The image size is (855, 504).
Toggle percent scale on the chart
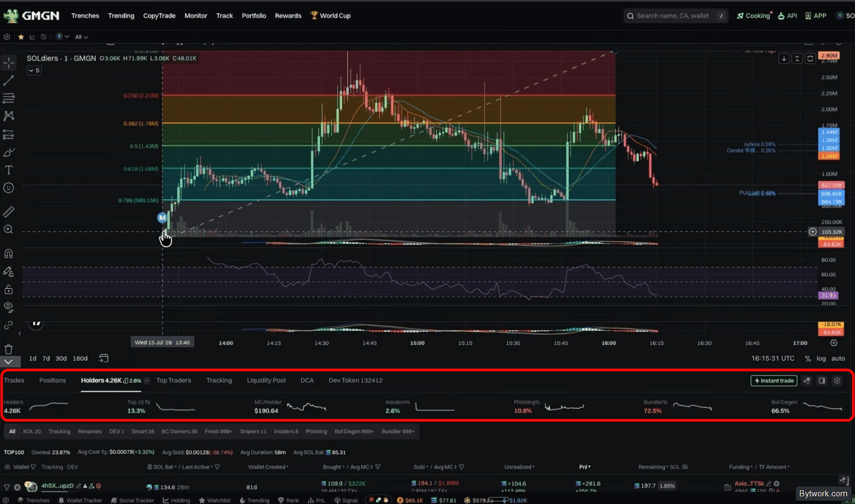(807, 359)
